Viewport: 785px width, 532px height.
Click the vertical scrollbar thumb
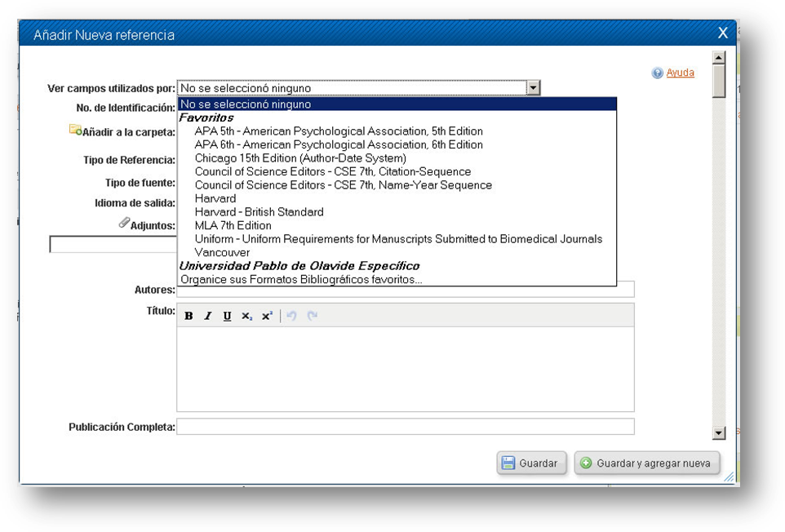718,81
